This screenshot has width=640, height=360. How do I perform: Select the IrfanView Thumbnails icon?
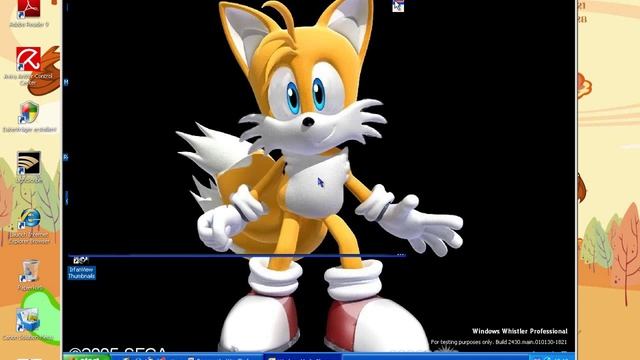(x=81, y=268)
